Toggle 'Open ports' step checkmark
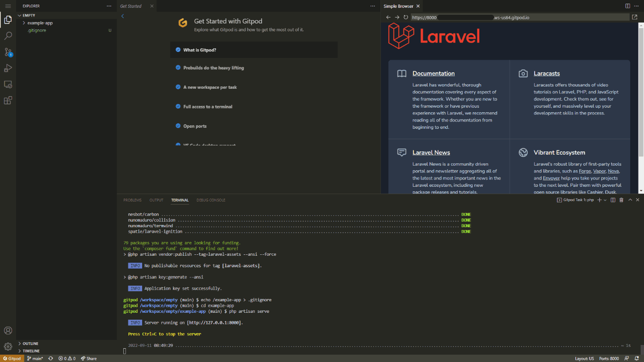Image resolution: width=644 pixels, height=362 pixels. coord(178,126)
